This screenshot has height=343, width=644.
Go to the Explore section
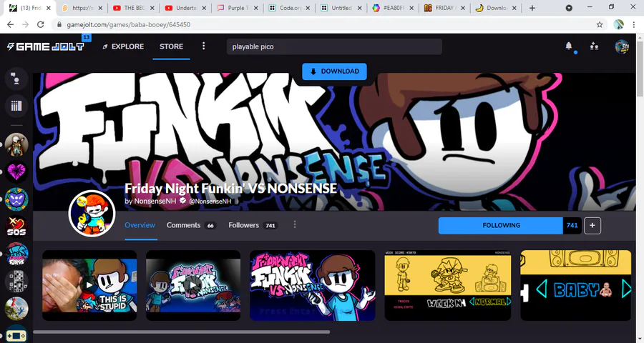coord(123,46)
